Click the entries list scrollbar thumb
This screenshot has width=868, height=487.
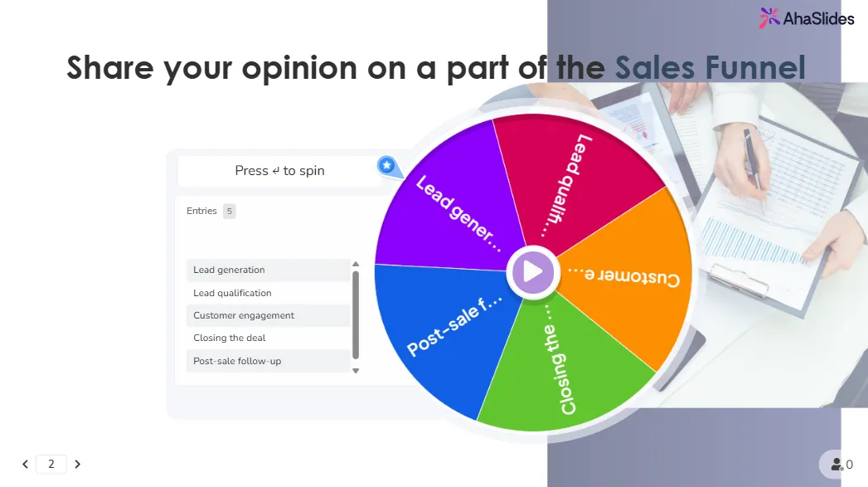(356, 314)
